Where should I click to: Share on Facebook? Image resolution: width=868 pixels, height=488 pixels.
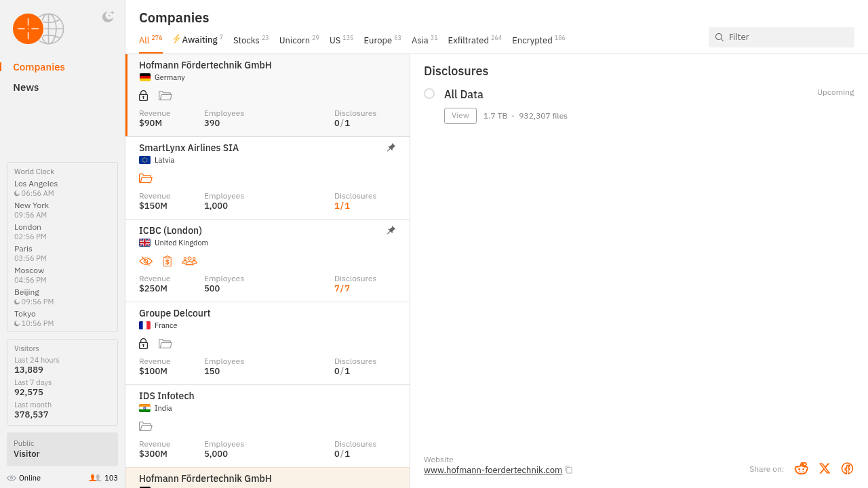tap(847, 468)
